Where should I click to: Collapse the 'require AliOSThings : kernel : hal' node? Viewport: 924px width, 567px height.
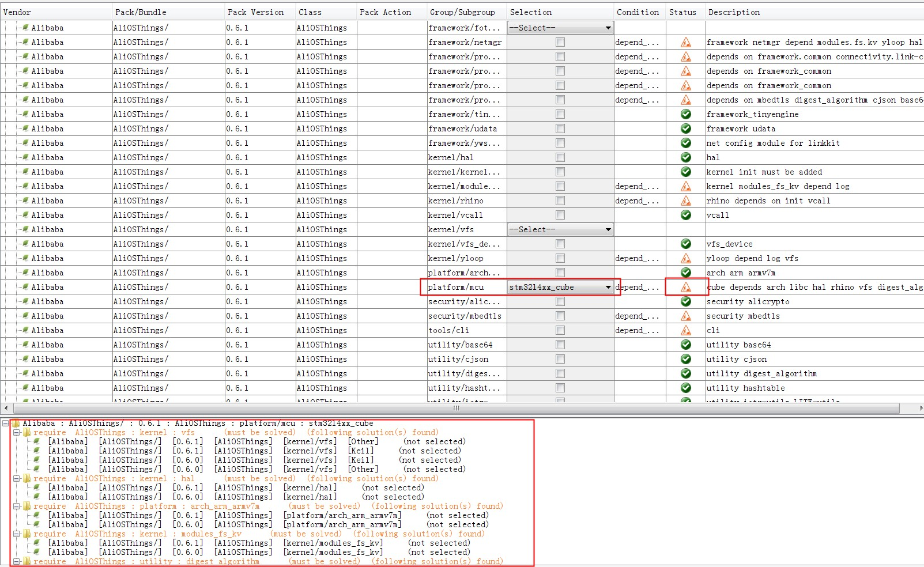tap(17, 479)
